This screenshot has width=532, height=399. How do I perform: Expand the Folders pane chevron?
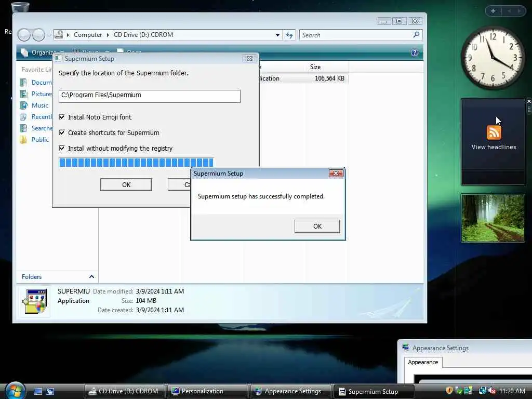(91, 276)
